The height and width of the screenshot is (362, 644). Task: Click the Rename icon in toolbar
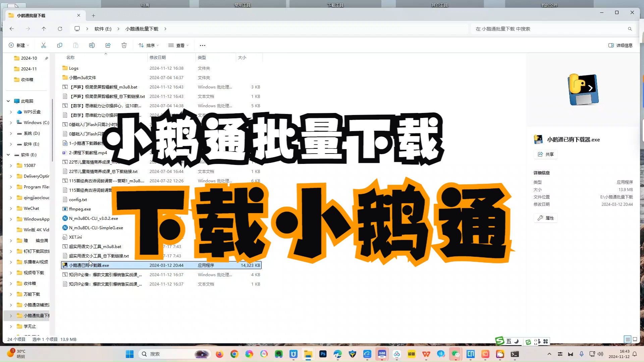click(92, 45)
